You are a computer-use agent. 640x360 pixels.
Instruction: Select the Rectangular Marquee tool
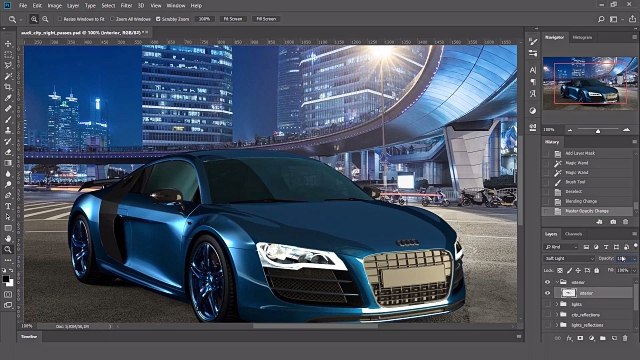pos(8,55)
